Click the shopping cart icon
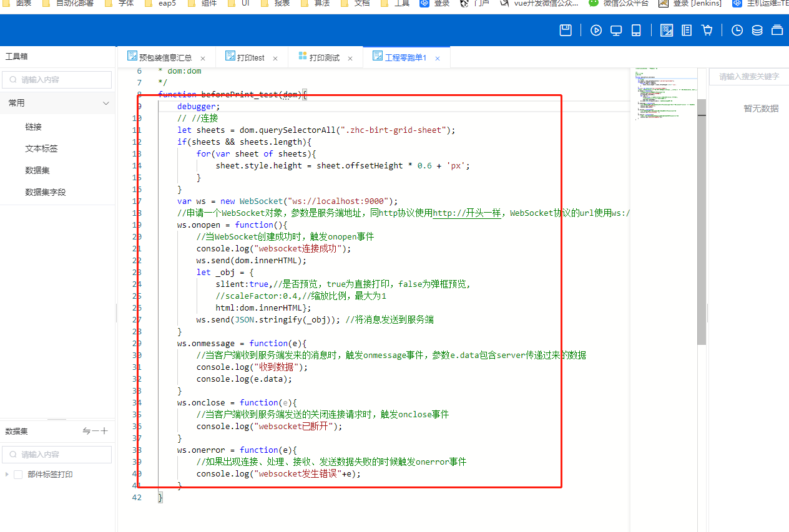Screen dimensions: 789x532 click(x=707, y=30)
